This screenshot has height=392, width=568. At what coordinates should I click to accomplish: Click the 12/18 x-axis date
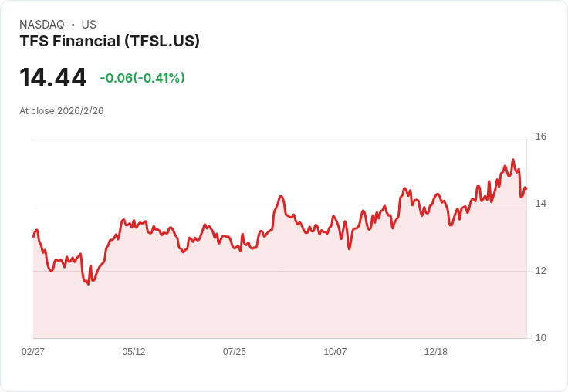pos(436,352)
